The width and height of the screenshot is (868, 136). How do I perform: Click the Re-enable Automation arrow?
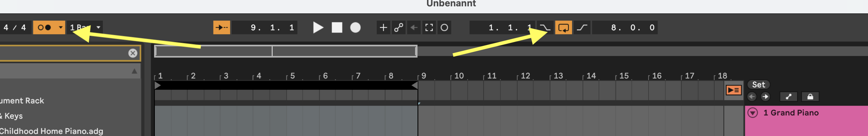414,27
